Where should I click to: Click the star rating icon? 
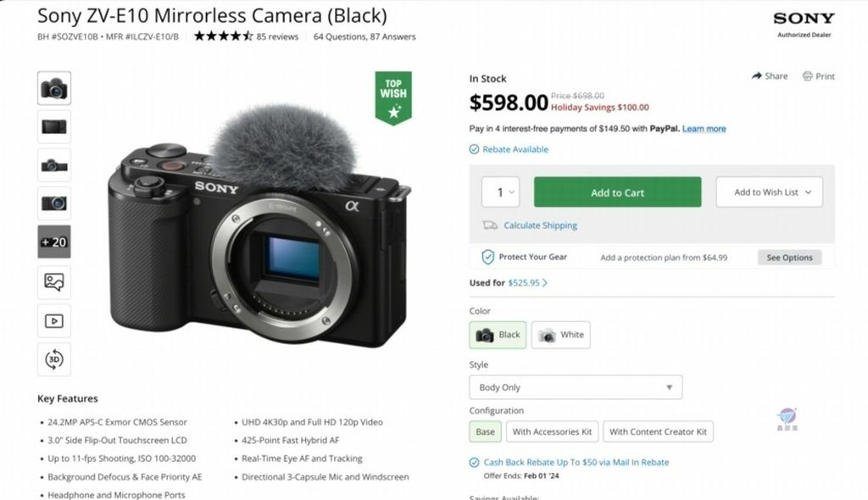click(x=222, y=36)
